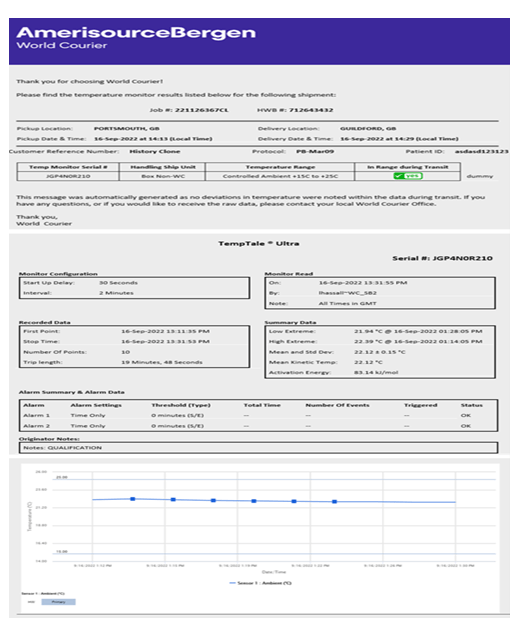Click the word dummy beside the table
The image size is (520, 636).
click(x=480, y=176)
